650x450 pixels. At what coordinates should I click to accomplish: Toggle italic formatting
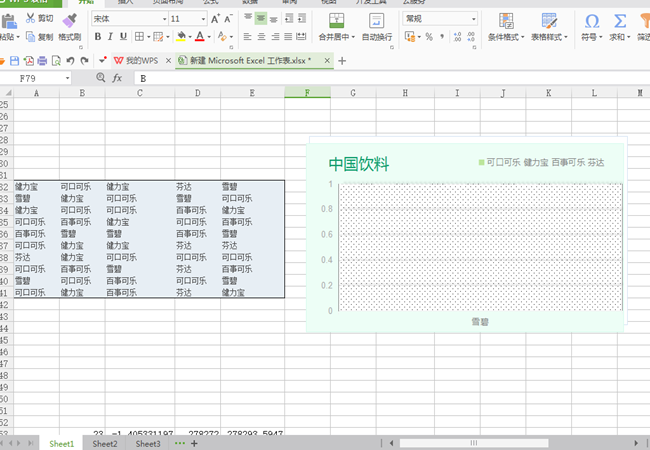pyautogui.click(x=110, y=37)
